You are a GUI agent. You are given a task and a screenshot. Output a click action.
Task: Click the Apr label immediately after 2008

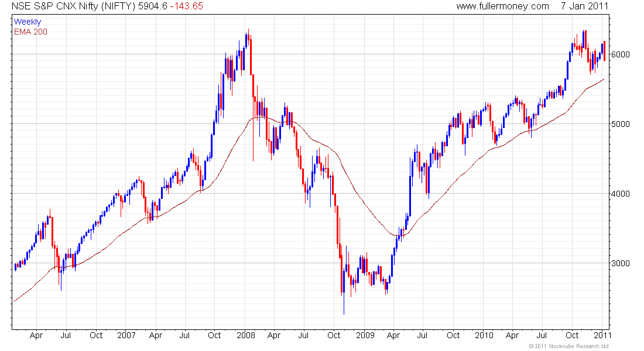[274, 336]
